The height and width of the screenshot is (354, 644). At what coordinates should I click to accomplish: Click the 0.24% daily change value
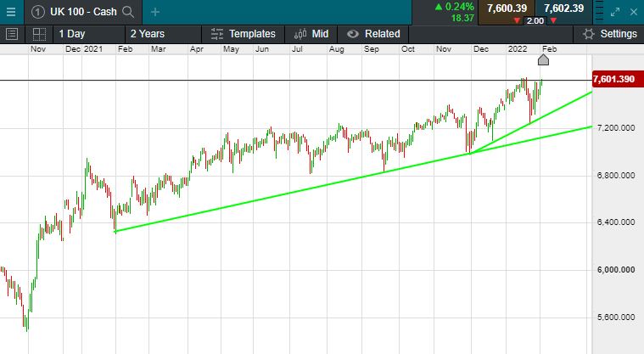coord(460,7)
